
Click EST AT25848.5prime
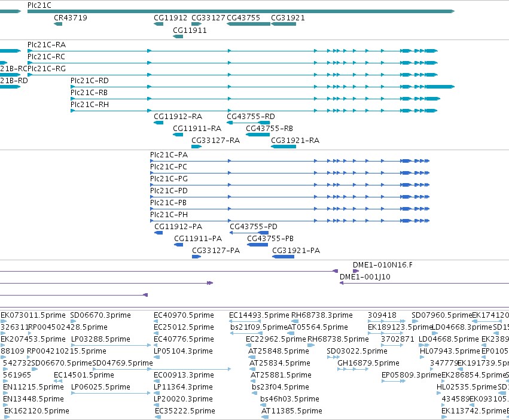point(279,351)
